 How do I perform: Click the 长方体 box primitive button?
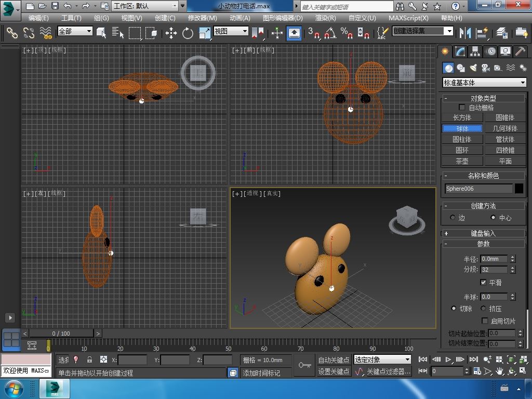tap(462, 117)
